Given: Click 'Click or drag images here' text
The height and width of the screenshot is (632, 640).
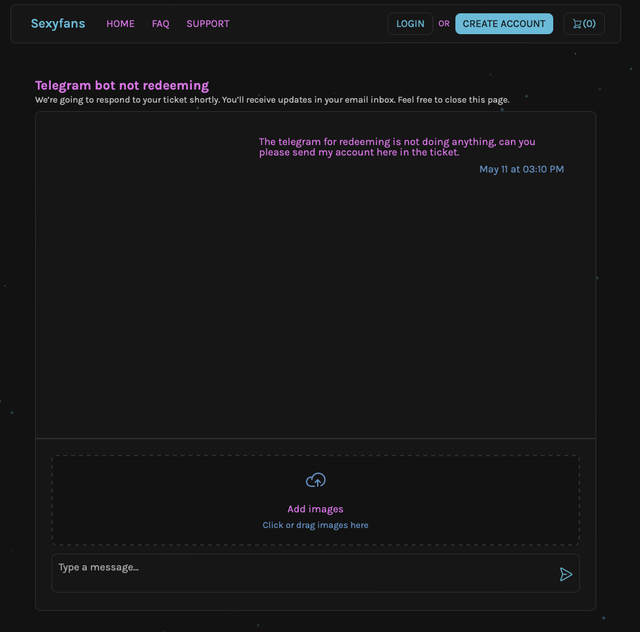Looking at the screenshot, I should point(316,525).
